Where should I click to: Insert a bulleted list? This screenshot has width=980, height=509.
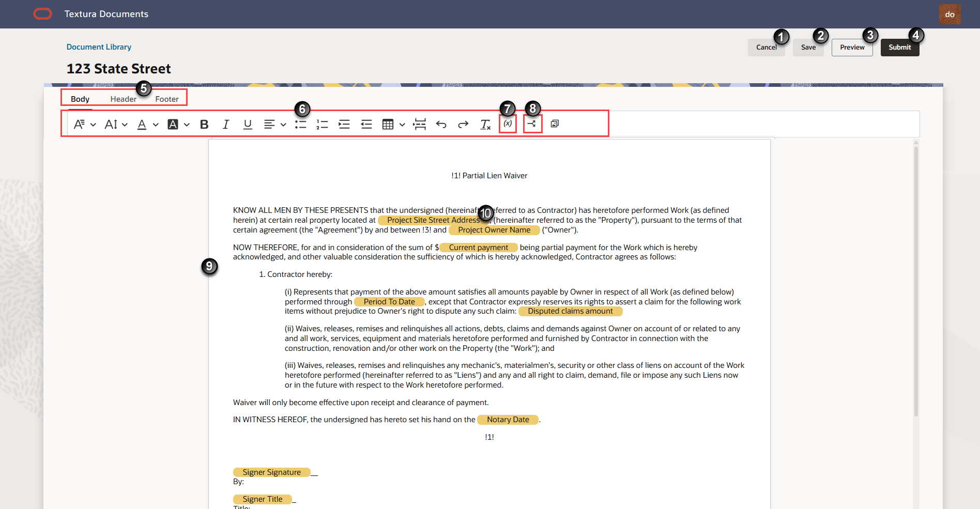(x=300, y=124)
